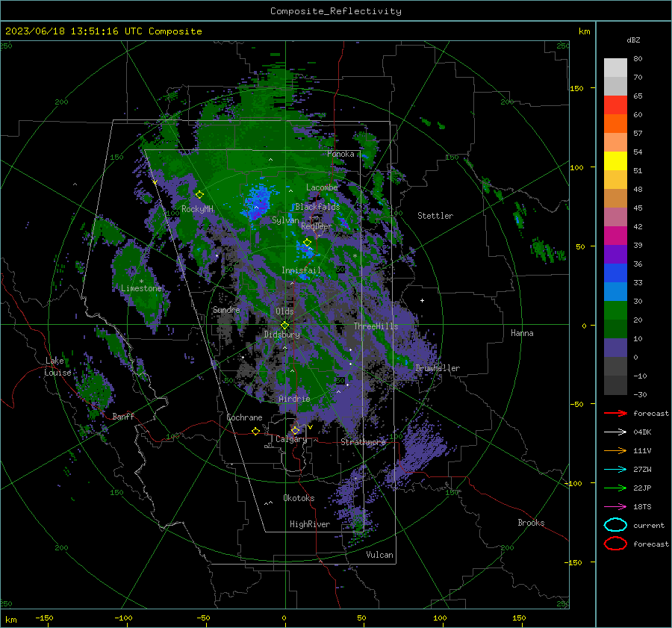672x628 pixels.
Task: Click the 30 dBZ light blue swatch
Action: click(x=615, y=292)
